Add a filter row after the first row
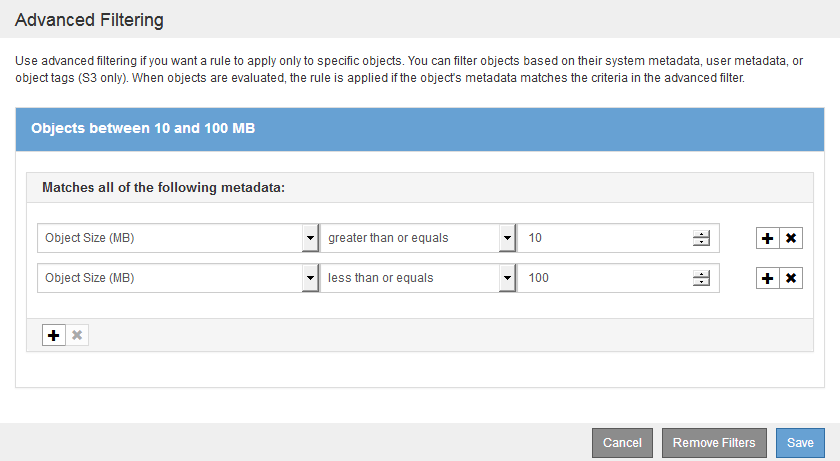The width and height of the screenshot is (840, 461). [x=767, y=238]
